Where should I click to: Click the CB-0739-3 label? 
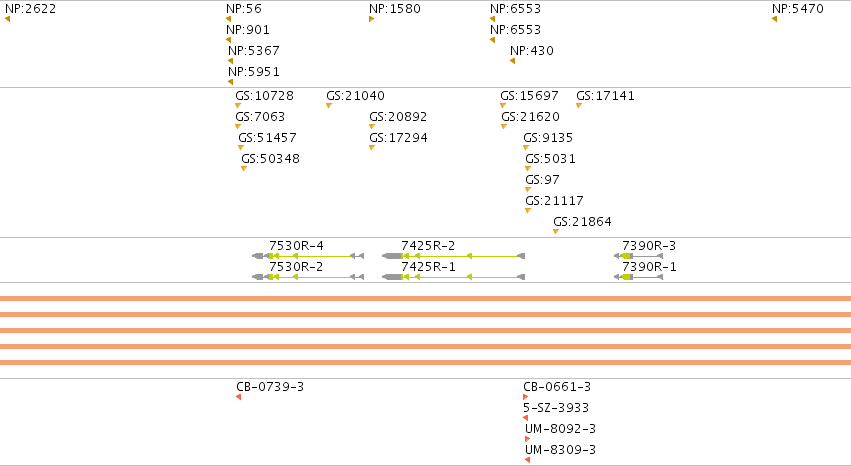pos(270,387)
